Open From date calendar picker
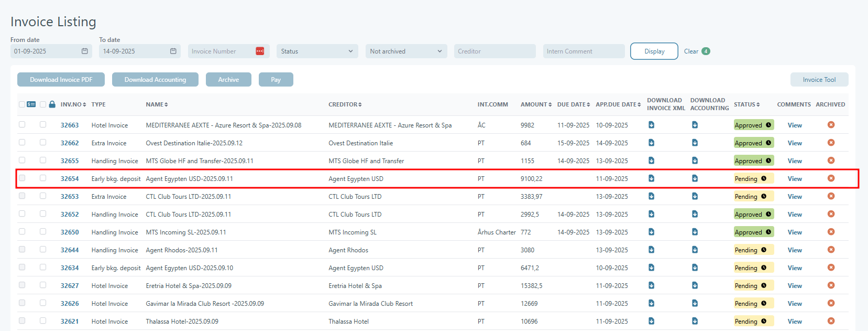 pyautogui.click(x=85, y=51)
